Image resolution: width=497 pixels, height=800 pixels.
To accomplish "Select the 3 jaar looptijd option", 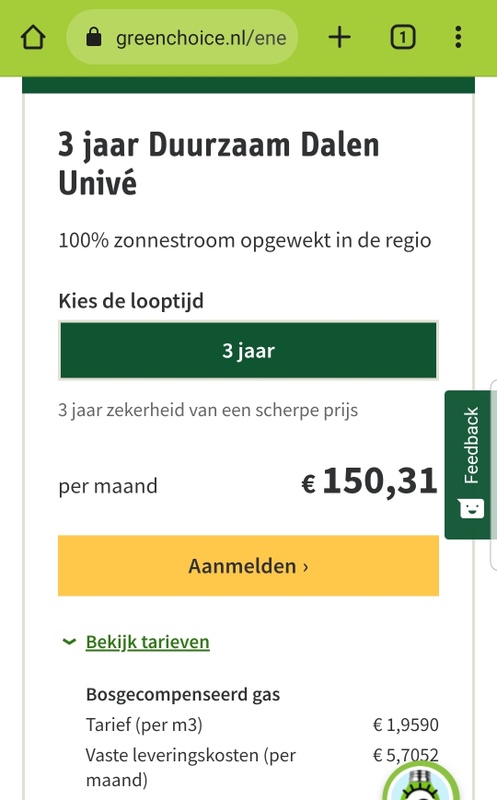I will point(248,351).
